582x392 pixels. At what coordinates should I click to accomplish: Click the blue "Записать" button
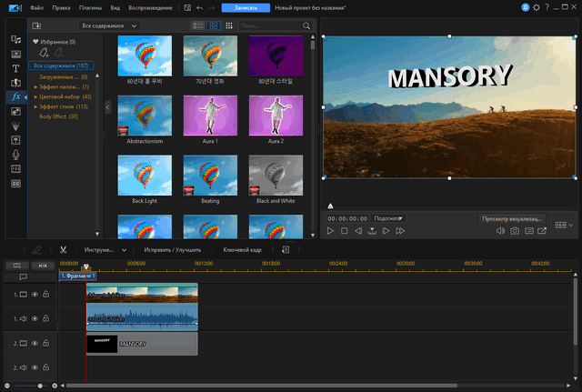246,7
